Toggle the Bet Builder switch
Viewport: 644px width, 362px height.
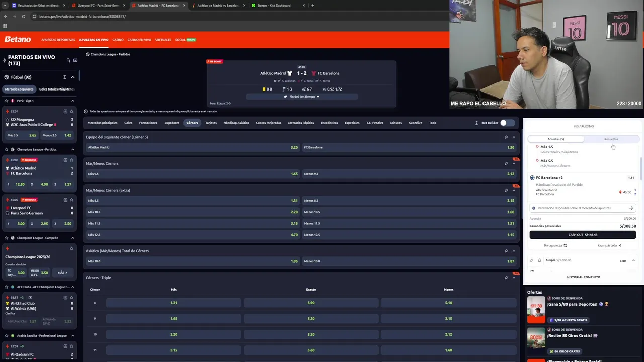pyautogui.click(x=507, y=123)
